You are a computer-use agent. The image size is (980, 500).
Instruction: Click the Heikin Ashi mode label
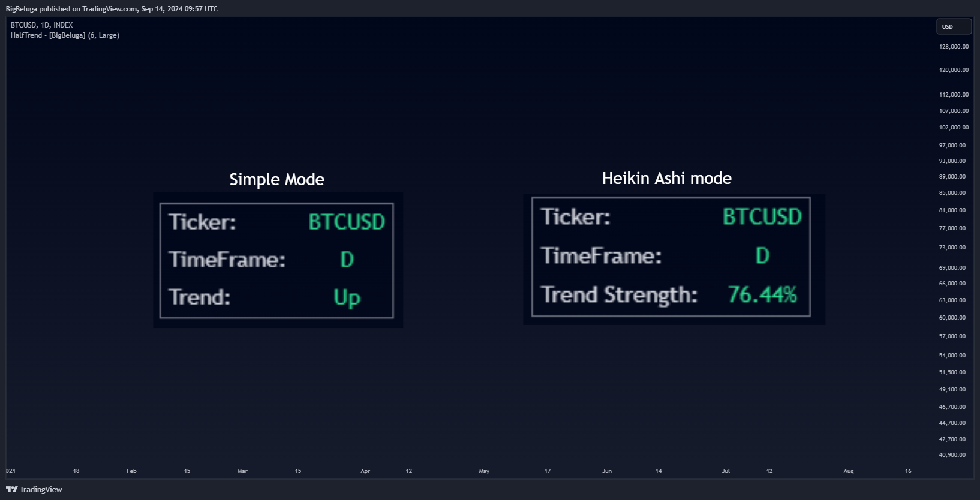[666, 178]
